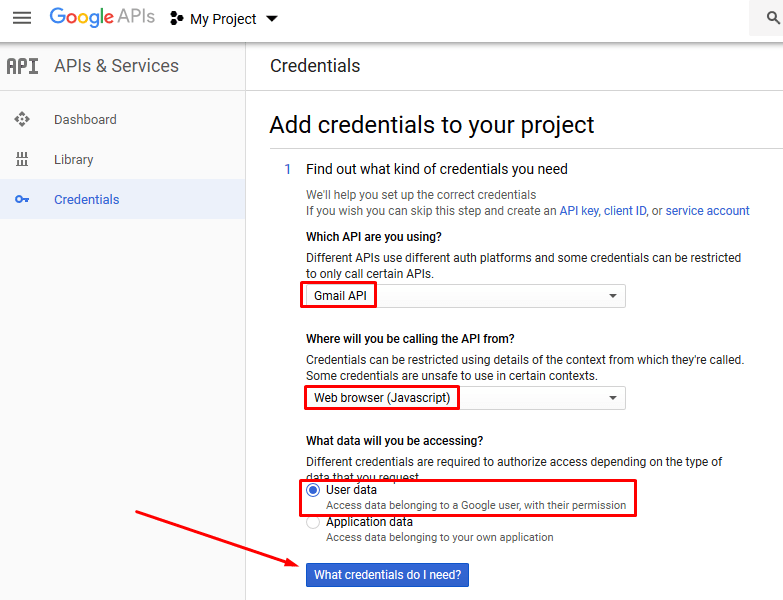The image size is (783, 600).
Task: Click 'What data will you be accessing?' label
Action: (394, 441)
